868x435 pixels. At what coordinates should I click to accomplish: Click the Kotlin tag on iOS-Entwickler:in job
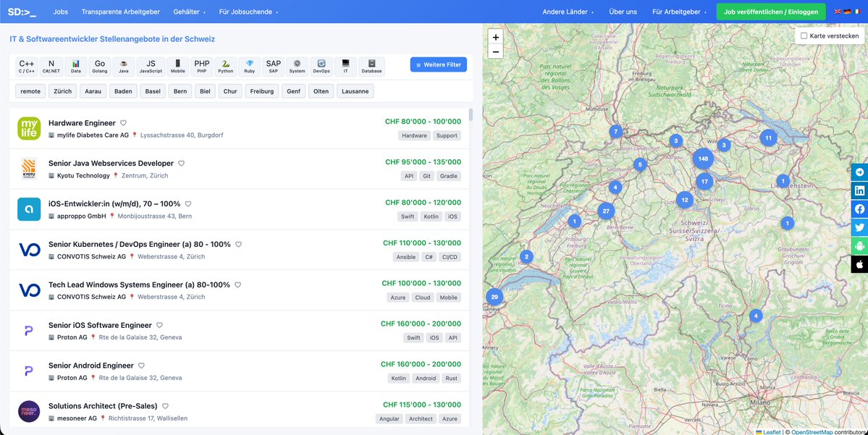pos(431,216)
